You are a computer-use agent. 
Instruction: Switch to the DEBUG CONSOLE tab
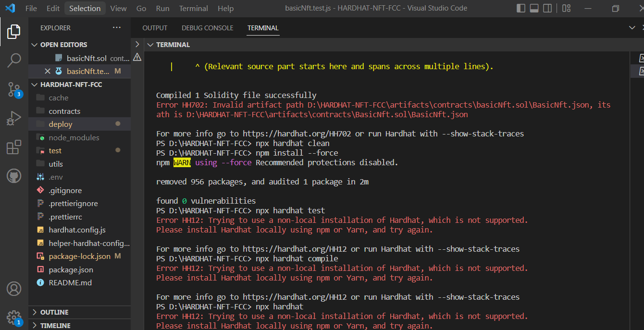(208, 28)
